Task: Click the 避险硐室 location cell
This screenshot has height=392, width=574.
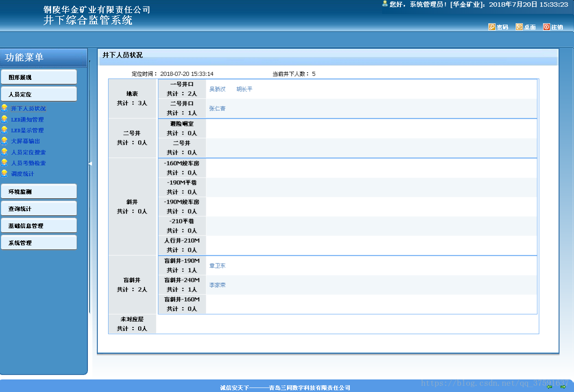Action: click(x=182, y=128)
